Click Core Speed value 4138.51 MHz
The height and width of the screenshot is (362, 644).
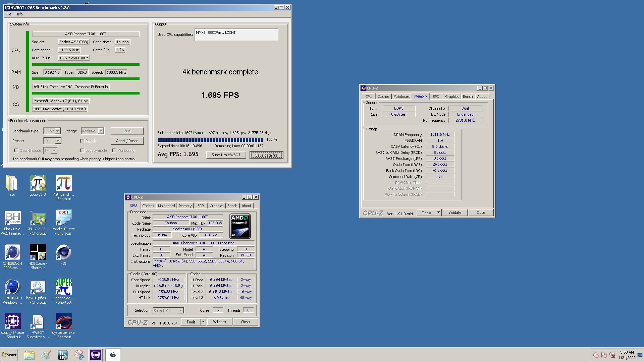pyautogui.click(x=168, y=280)
